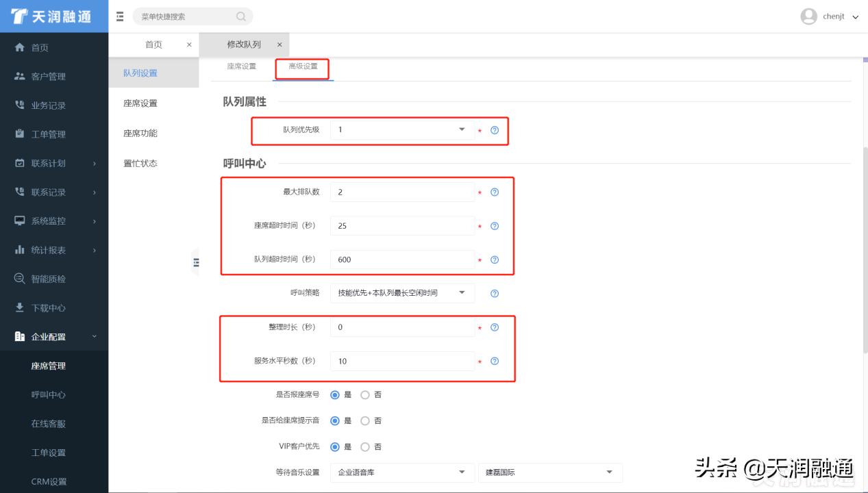Click the help icon beside 队列优先级
The width and height of the screenshot is (868, 493).
tap(495, 130)
